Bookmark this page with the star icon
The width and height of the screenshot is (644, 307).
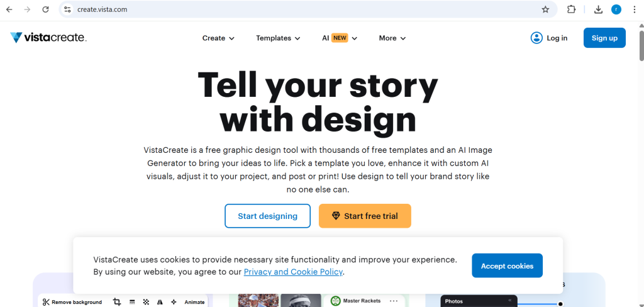[x=545, y=9]
